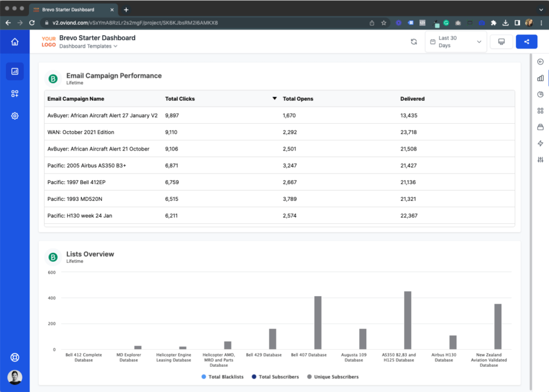Select the bar chart icon in right panel
The image size is (549, 392).
pyautogui.click(x=540, y=78)
